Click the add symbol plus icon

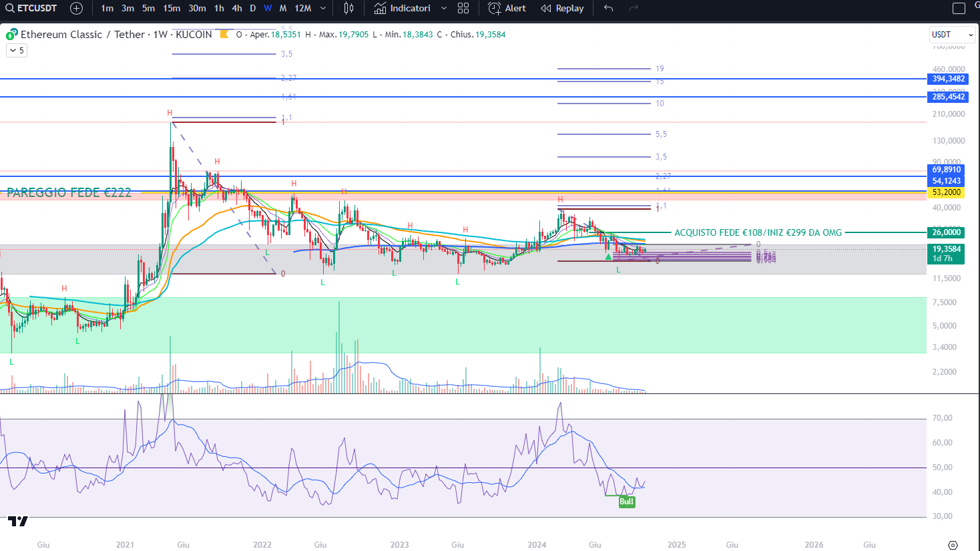(x=76, y=9)
